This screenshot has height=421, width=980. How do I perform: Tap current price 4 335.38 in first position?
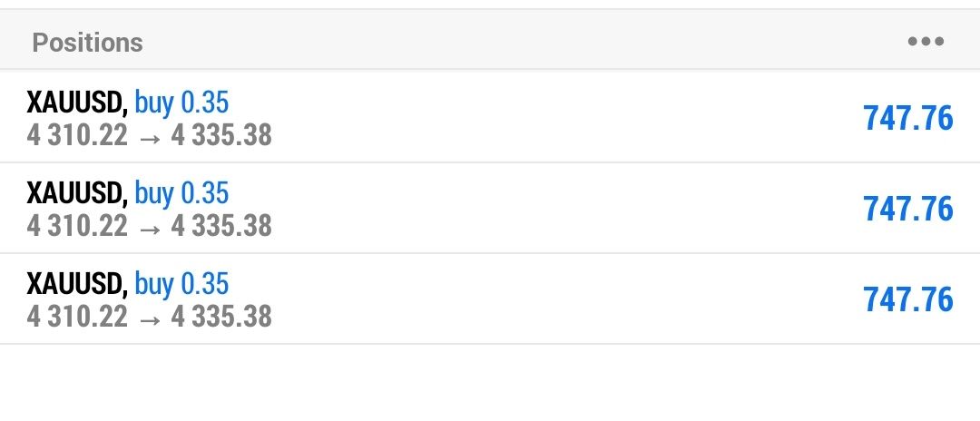coord(221,136)
